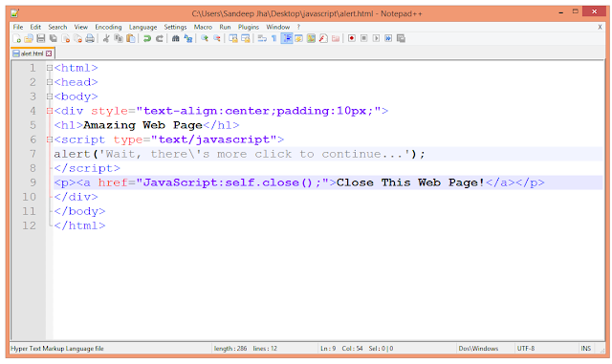Viewport: 612px width, 364px height.
Task: Zoom in with the magnifier plus icon
Action: [204, 38]
